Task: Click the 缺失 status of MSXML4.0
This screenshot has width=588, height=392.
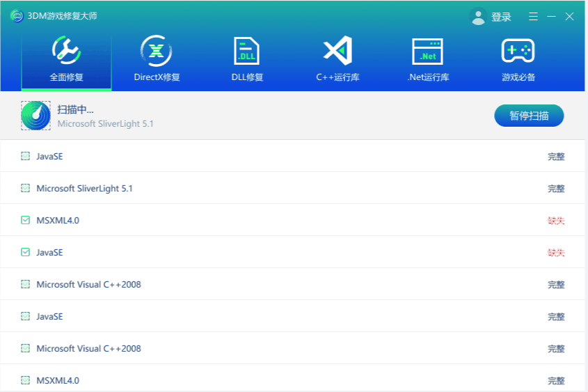Action: pos(555,221)
